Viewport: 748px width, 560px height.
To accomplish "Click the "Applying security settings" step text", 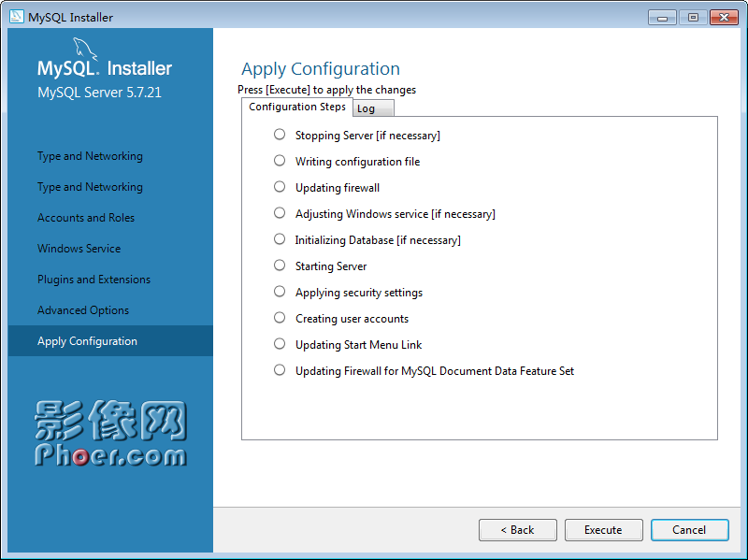I will (359, 293).
